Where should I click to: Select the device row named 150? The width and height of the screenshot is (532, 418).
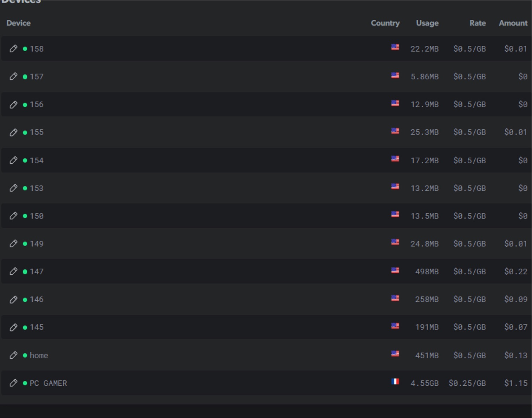point(37,216)
